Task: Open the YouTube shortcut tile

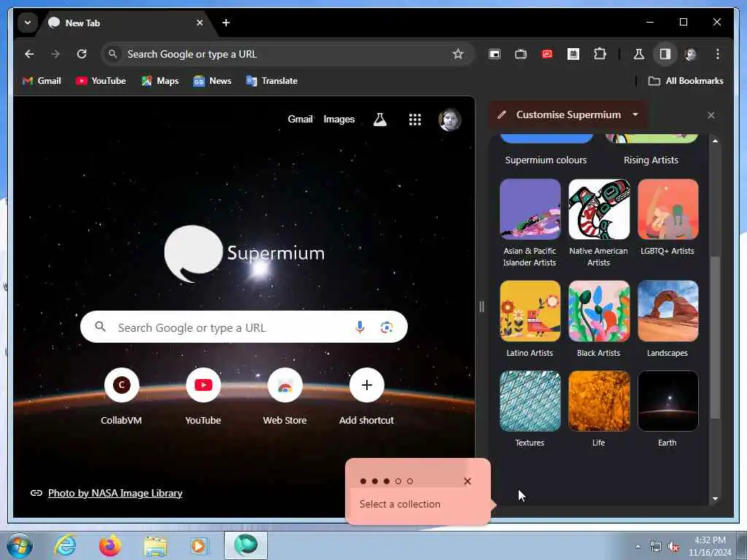Action: (x=203, y=396)
